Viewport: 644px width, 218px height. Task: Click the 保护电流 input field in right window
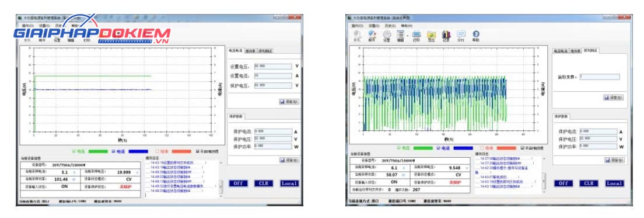pyautogui.click(x=598, y=132)
